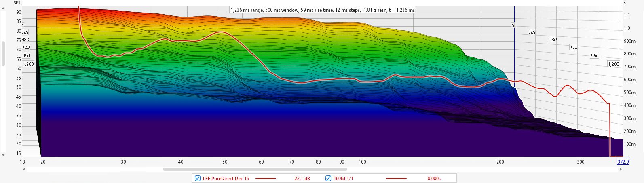Click the 0.000s T60M readout value
The image size is (644, 183).
(434, 178)
